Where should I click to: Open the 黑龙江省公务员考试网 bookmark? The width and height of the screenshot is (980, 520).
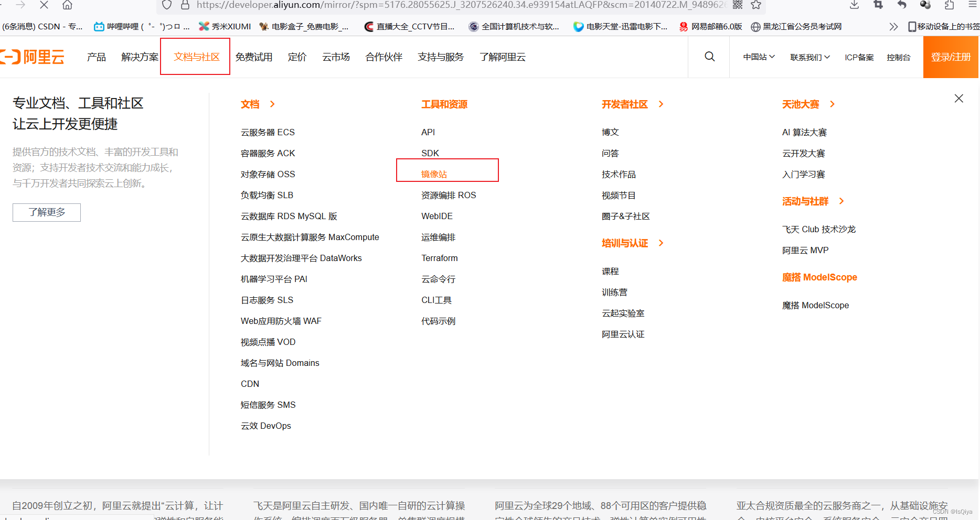click(796, 27)
